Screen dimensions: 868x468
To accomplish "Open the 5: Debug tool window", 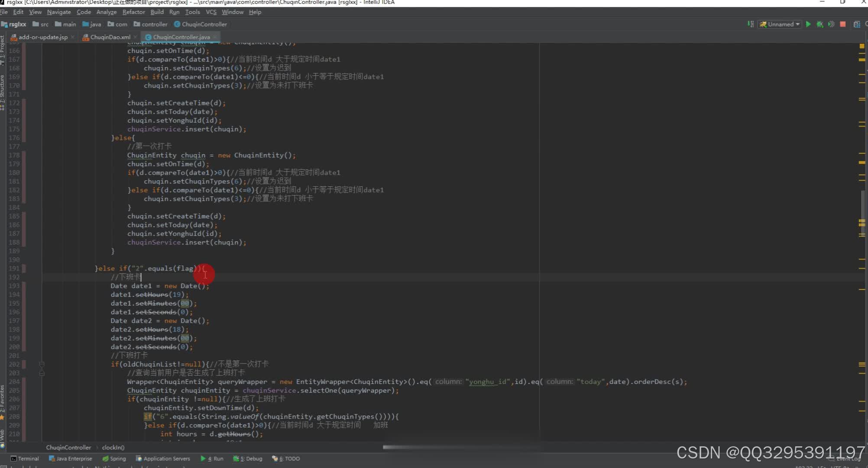I will 248,458.
